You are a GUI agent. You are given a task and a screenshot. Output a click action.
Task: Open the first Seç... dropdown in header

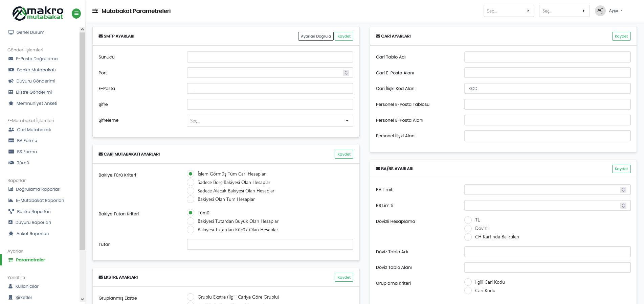[x=509, y=11]
